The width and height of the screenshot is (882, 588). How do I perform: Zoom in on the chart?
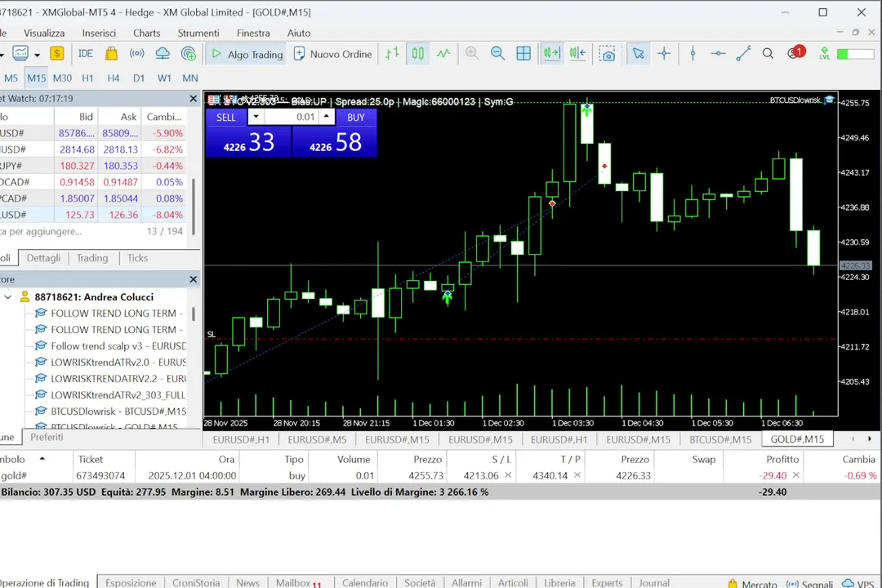pyautogui.click(x=472, y=54)
